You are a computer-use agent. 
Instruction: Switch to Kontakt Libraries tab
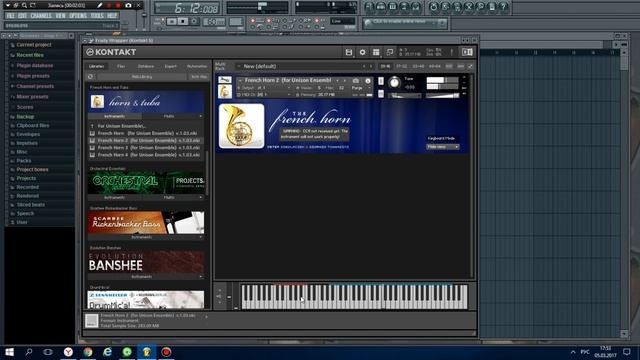[x=97, y=66]
